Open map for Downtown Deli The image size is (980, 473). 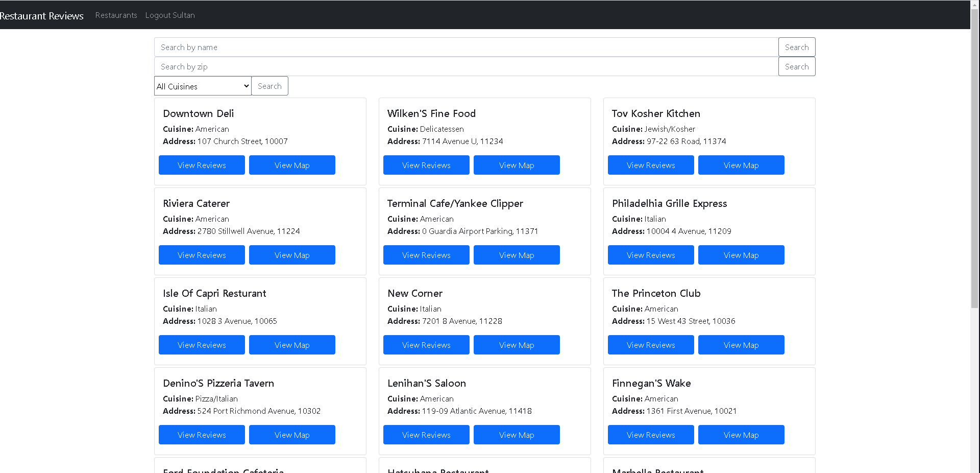tap(292, 165)
